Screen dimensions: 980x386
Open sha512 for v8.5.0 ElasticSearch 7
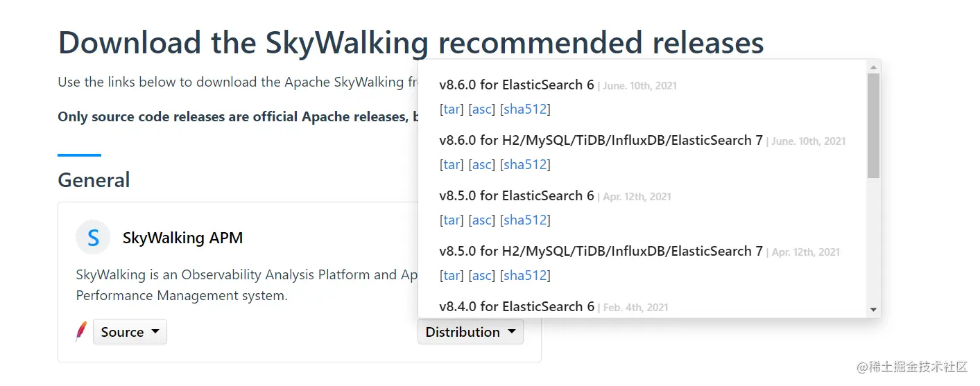(525, 275)
